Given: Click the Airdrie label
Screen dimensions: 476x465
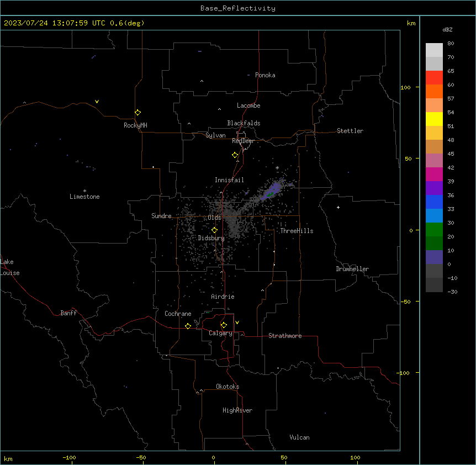Looking at the screenshot, I should 223,297.
